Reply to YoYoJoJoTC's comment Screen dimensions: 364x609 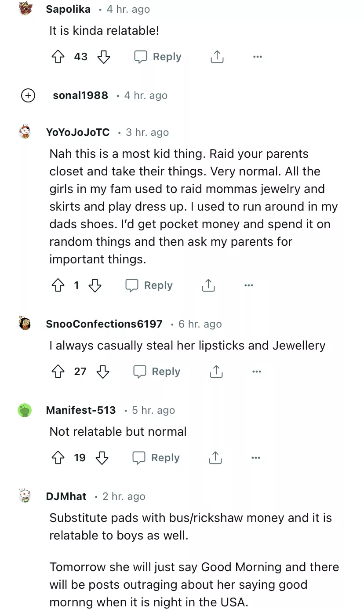(x=149, y=285)
